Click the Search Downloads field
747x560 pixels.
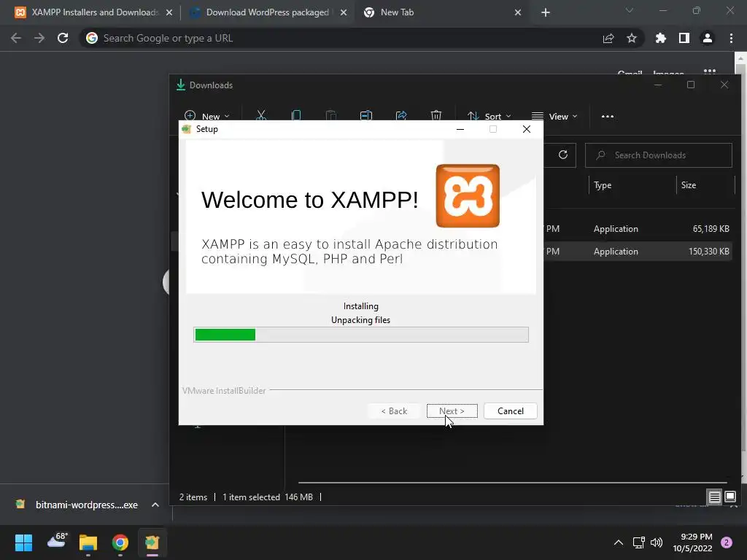(x=659, y=155)
